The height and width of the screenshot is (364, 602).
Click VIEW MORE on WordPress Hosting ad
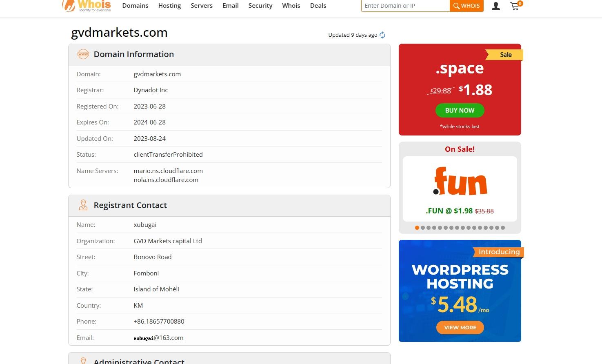tap(460, 327)
